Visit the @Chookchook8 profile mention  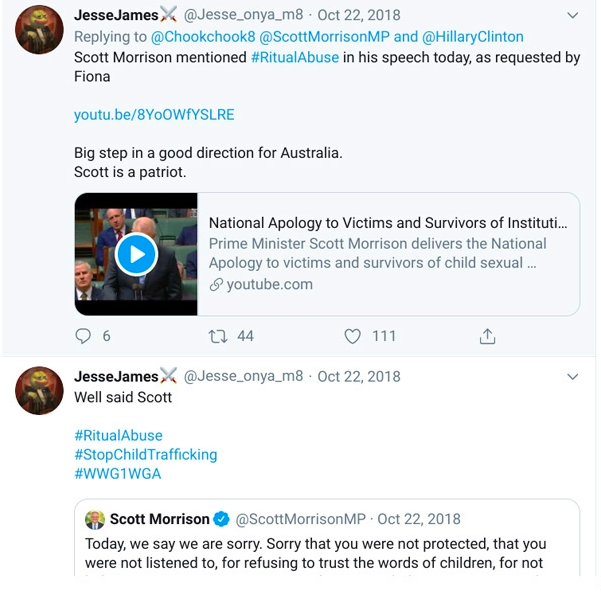tap(203, 37)
